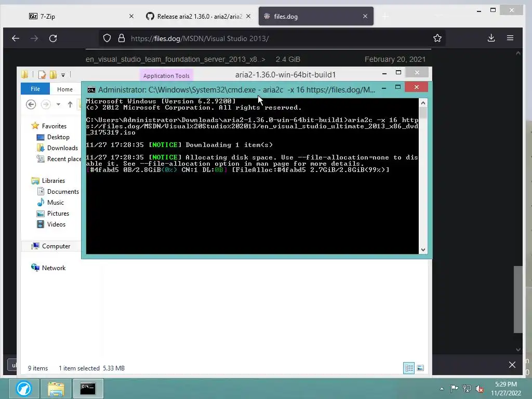
Task: Select the Application Tools contextual tab
Action: pos(166,76)
